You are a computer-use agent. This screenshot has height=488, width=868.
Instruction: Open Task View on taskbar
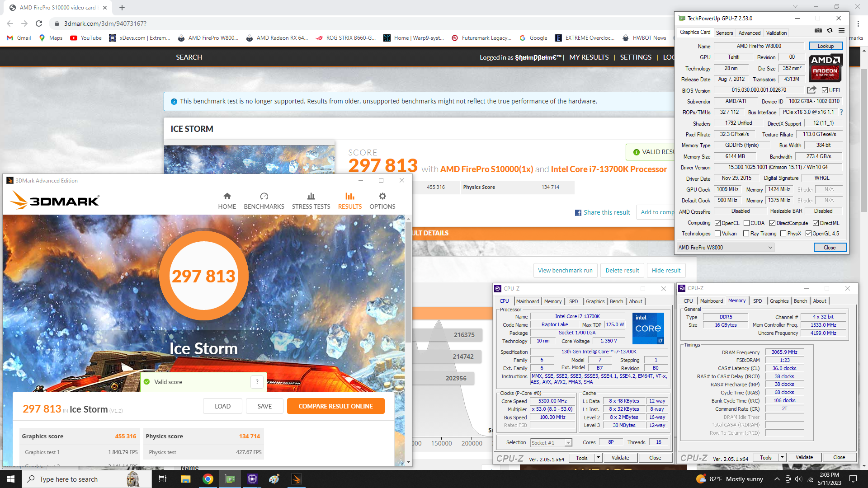163,479
